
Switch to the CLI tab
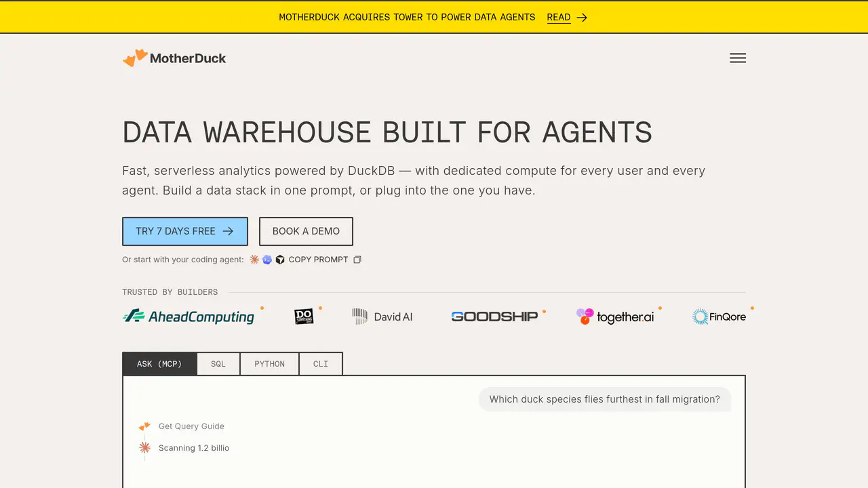click(x=321, y=364)
